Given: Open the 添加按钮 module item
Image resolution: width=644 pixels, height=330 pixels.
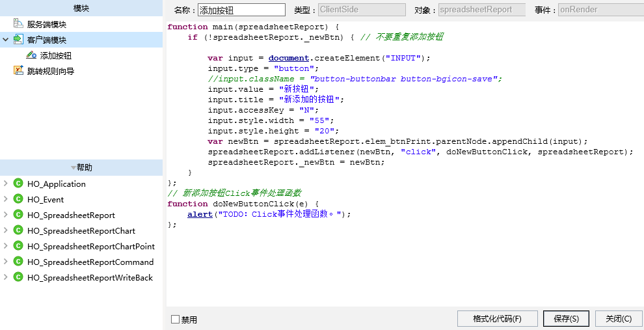Looking at the screenshot, I should pyautogui.click(x=56, y=55).
